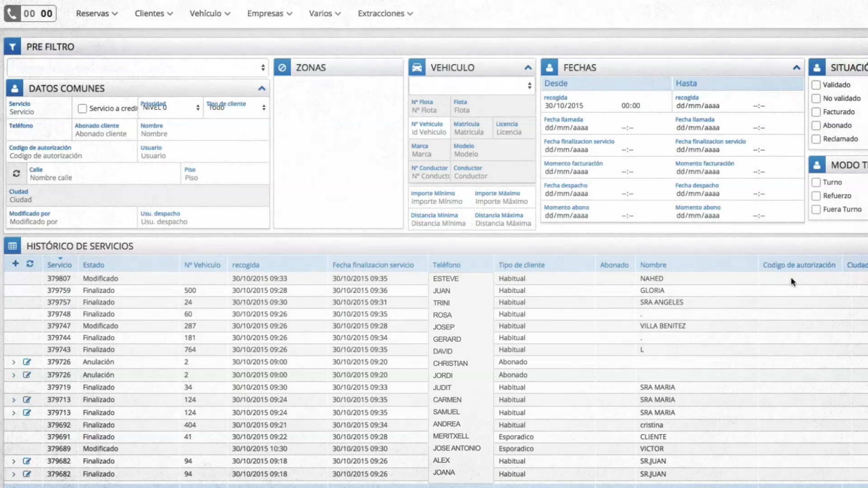Click the refresh icon next to Calle

tap(16, 174)
